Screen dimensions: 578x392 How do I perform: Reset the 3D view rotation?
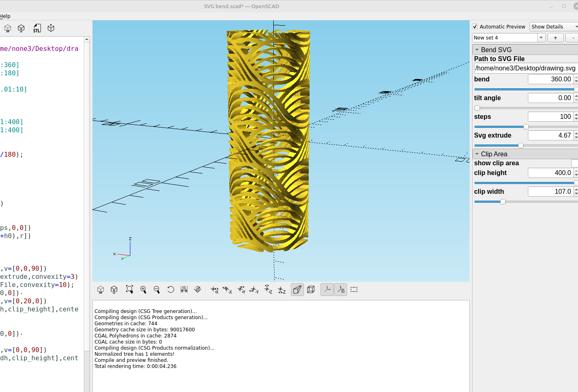(171, 289)
